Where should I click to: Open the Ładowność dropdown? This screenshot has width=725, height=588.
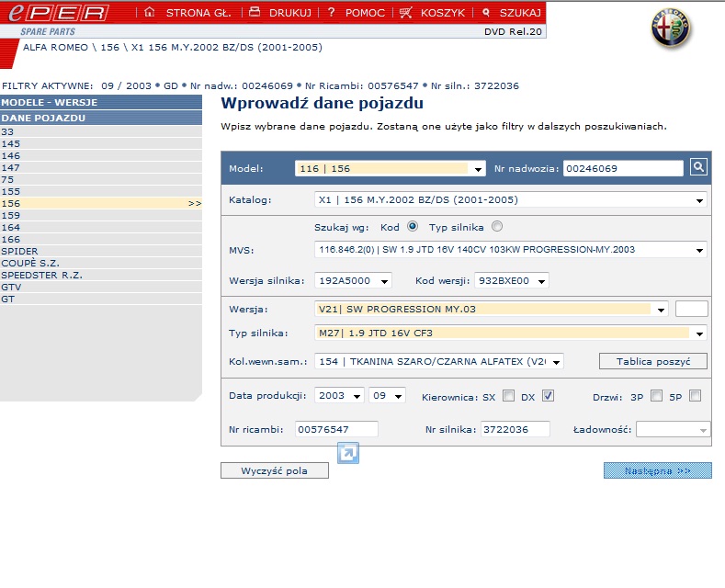click(673, 430)
